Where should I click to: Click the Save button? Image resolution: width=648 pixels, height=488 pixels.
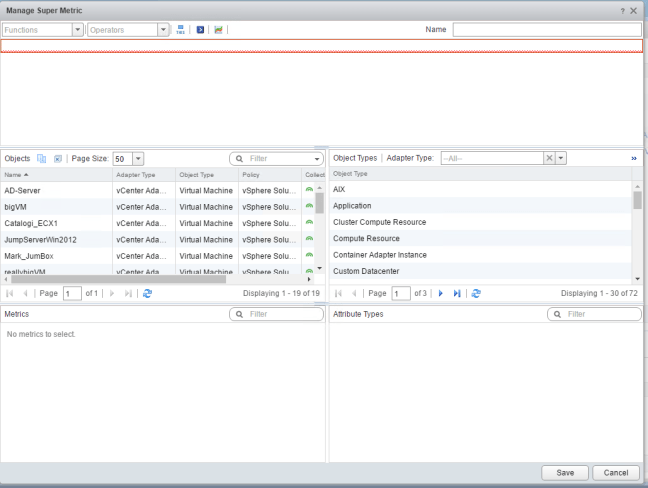click(x=562, y=471)
